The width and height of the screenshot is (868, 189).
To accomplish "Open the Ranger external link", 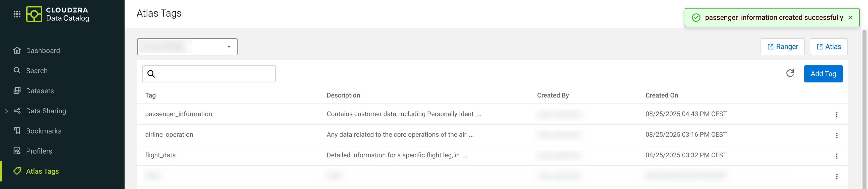I will click(782, 47).
